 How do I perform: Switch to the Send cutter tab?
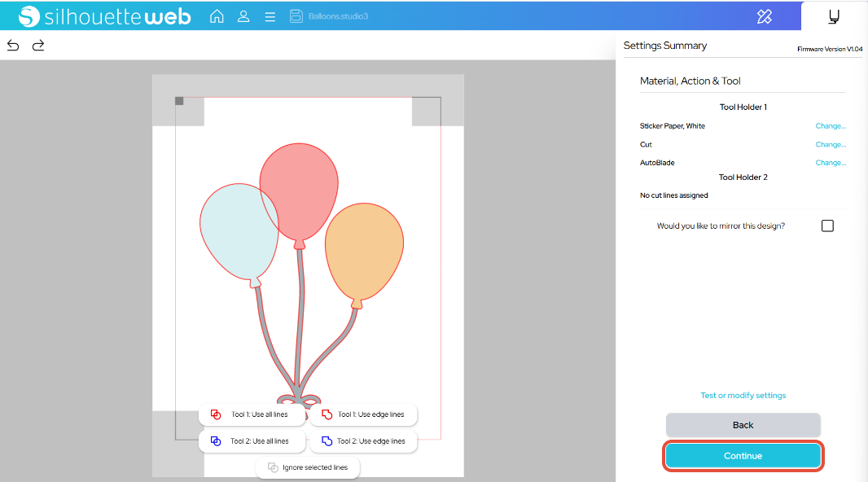(x=834, y=16)
